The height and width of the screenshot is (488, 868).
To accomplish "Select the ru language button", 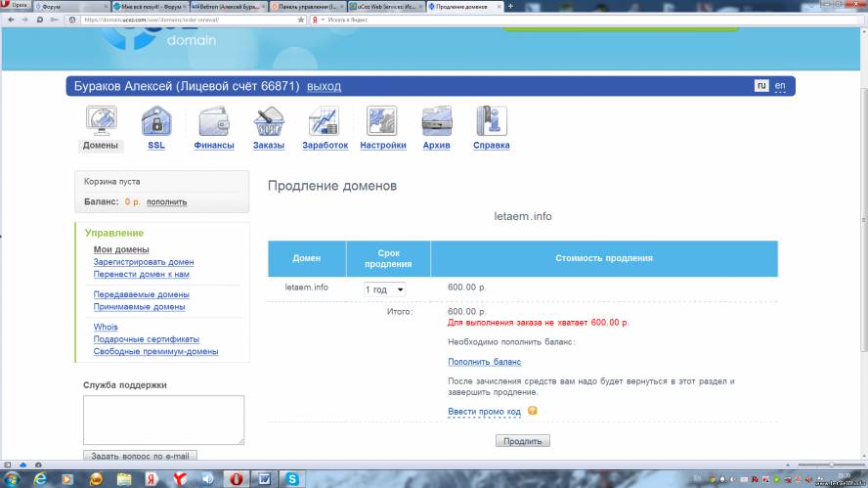I will coord(760,86).
